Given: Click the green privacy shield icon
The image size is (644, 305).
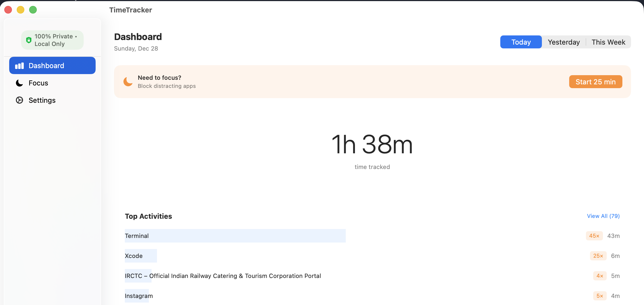Looking at the screenshot, I should [29, 40].
